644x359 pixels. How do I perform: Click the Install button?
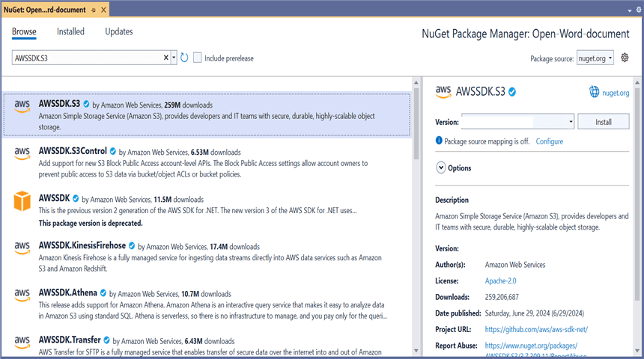[604, 121]
